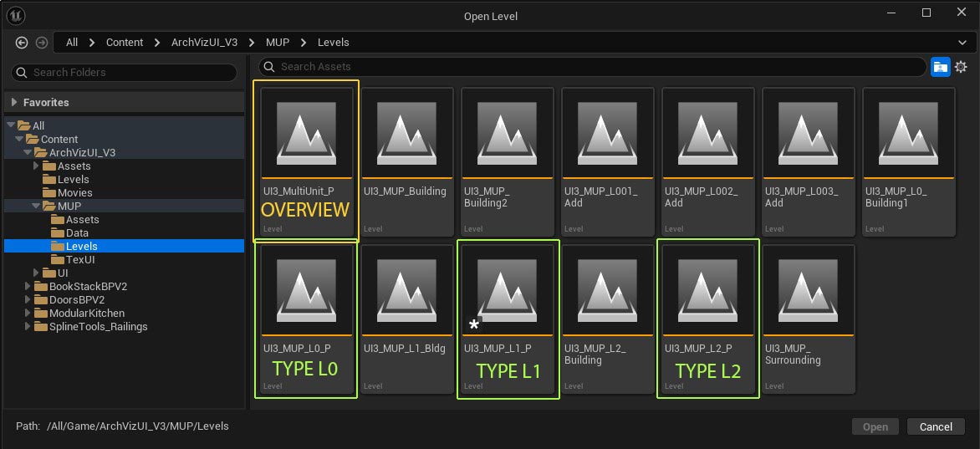
Task: Select UI3_MUP_Surrounding level asset
Action: coord(808,319)
